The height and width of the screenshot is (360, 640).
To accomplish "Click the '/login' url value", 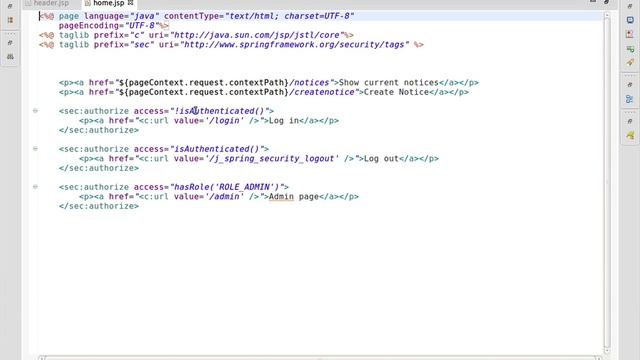I will pyautogui.click(x=224, y=120).
